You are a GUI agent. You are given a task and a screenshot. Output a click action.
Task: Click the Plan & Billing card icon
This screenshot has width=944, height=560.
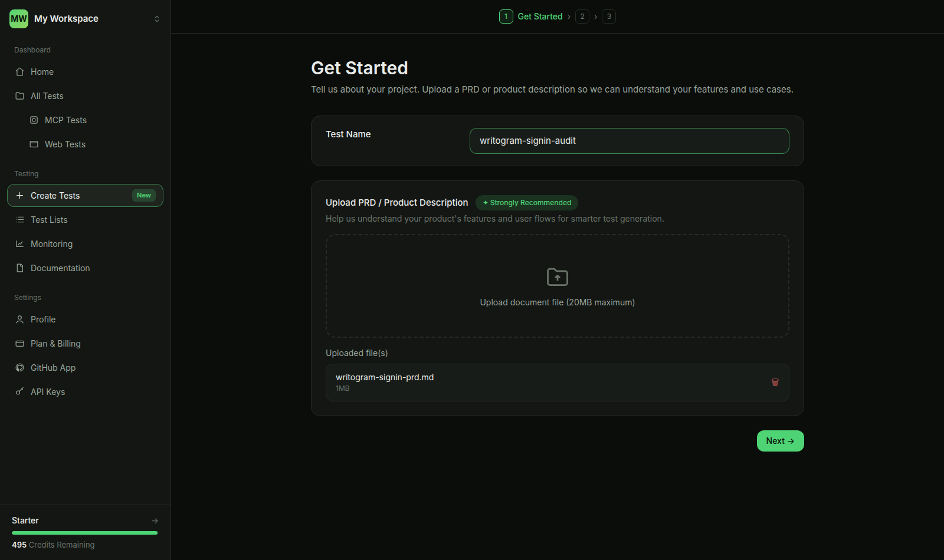coord(19,344)
